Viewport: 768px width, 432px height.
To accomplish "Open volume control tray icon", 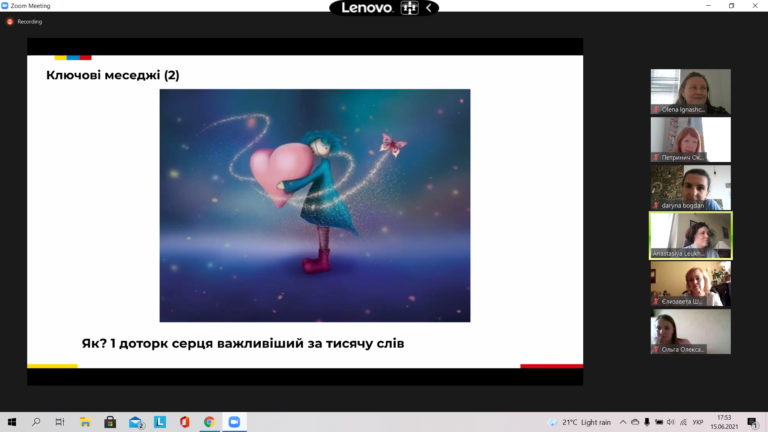I will [671, 422].
